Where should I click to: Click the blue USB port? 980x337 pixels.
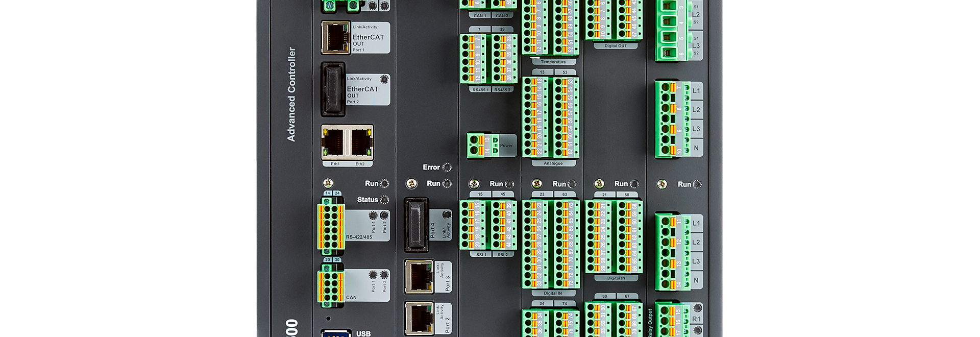[336, 333]
